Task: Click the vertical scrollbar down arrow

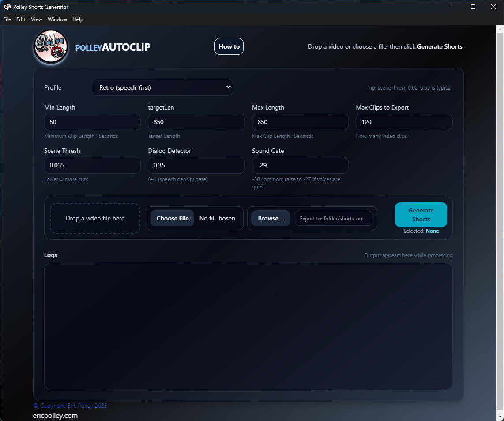Action: click(500, 417)
